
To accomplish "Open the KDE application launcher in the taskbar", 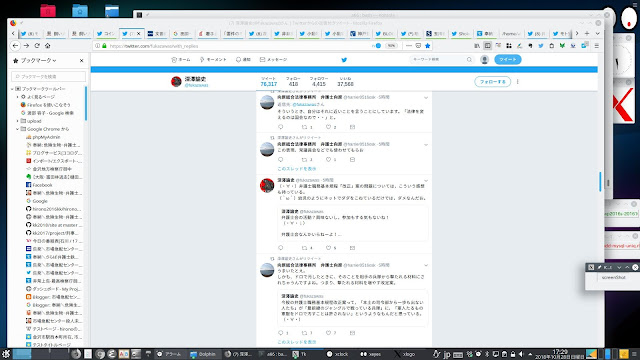I will (x=6, y=354).
